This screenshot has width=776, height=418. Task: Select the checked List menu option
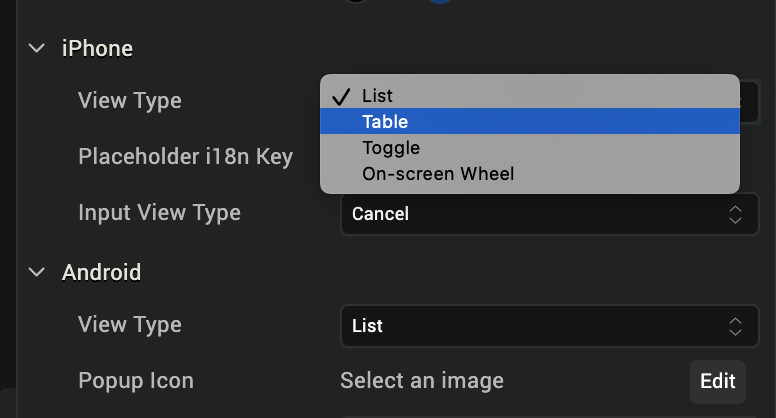(x=378, y=96)
